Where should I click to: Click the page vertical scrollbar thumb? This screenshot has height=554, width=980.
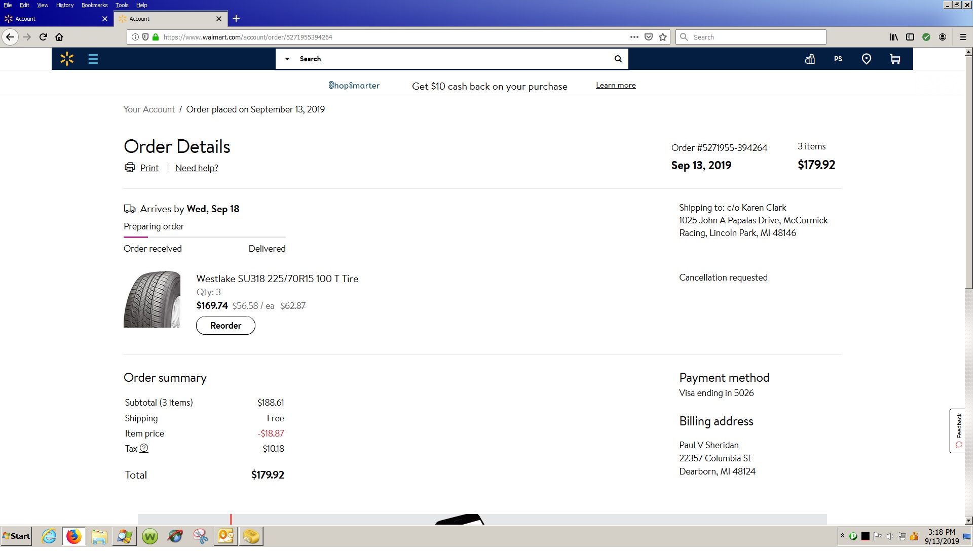coord(968,172)
